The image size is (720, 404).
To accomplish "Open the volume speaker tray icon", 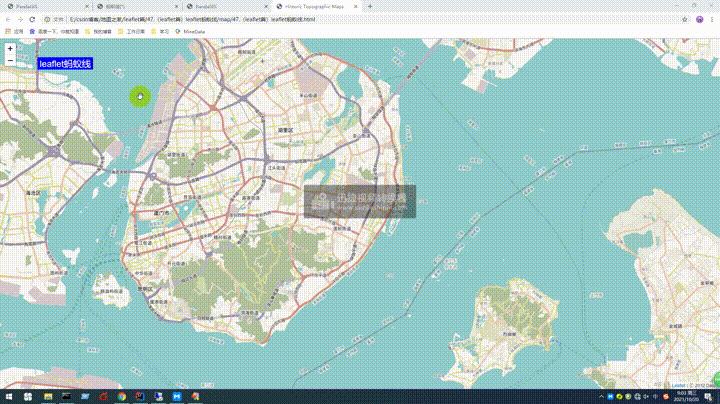I will [x=646, y=397].
